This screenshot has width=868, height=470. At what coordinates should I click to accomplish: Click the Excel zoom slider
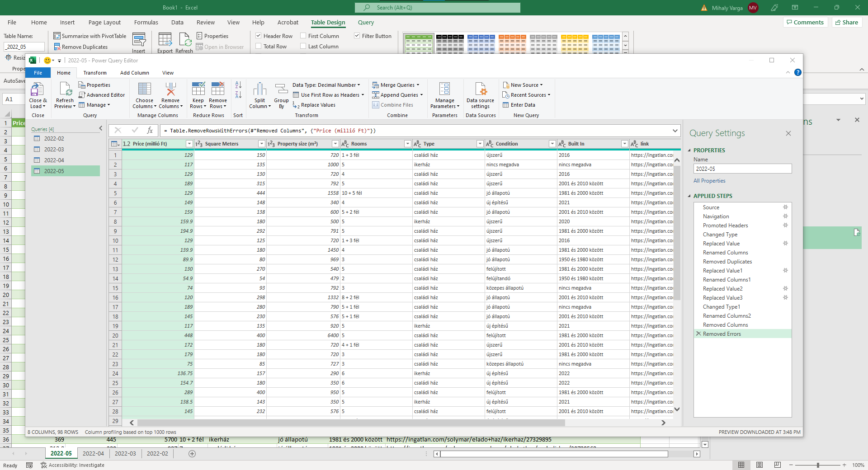(817, 465)
